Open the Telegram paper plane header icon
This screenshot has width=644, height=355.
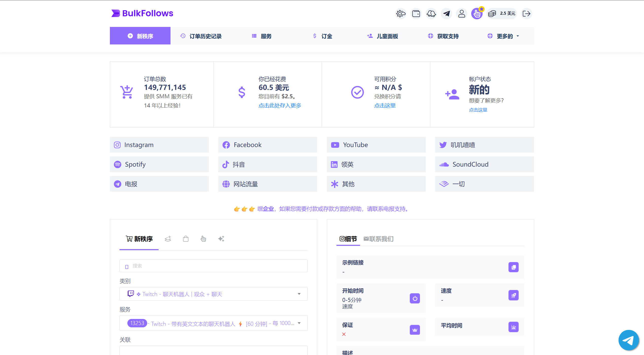[x=447, y=13]
